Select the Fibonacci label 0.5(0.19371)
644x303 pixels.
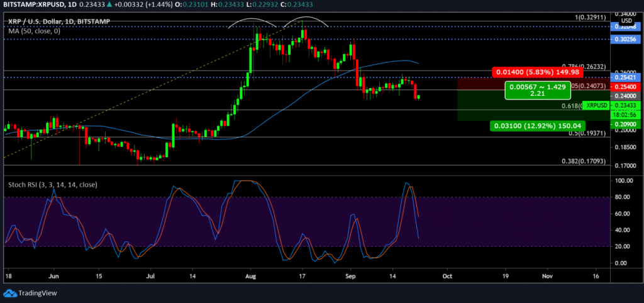(588, 134)
